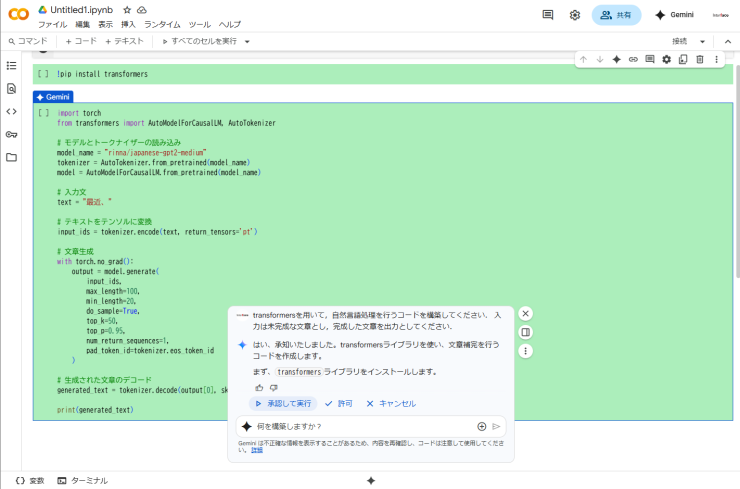Open the ヘルプ menu
Screen dimensions: 740x489
[230, 25]
